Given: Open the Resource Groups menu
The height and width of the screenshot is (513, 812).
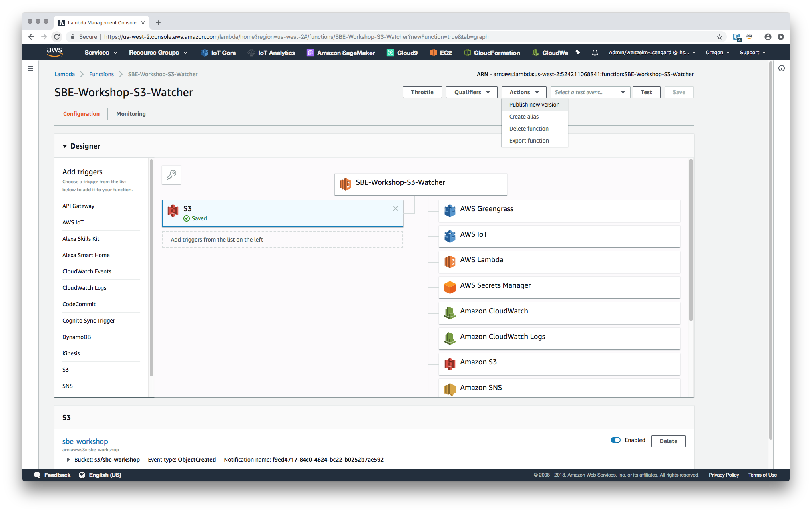Looking at the screenshot, I should click(158, 53).
